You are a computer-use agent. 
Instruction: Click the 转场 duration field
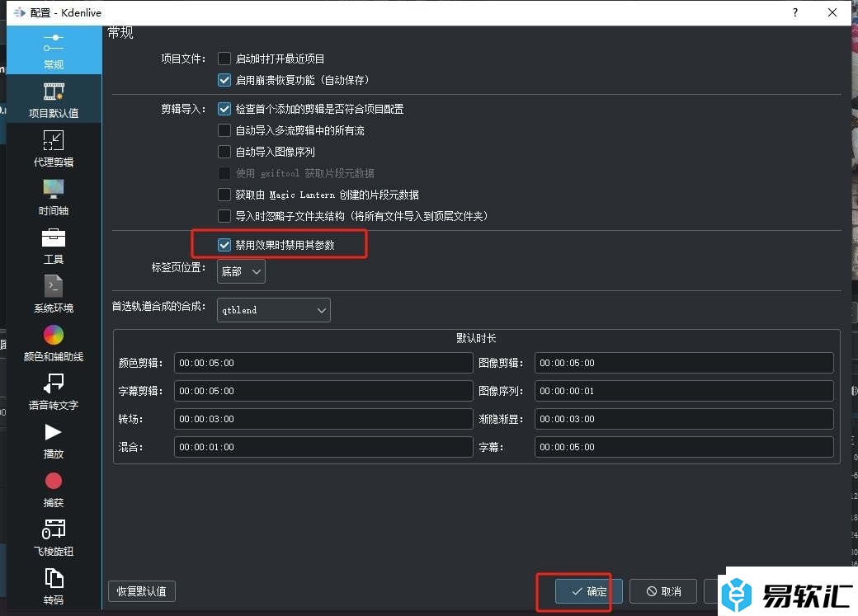point(323,419)
